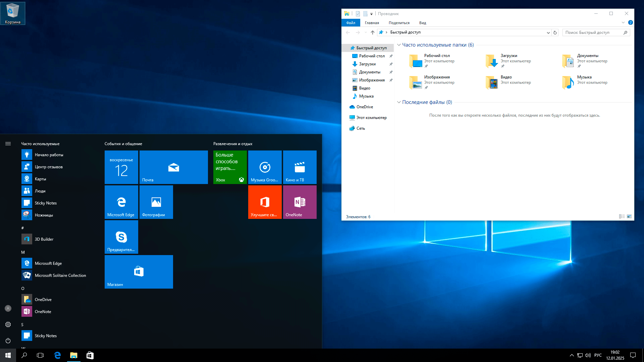
Task: Toggle the Start menu hamburger button
Action: (x=8, y=144)
